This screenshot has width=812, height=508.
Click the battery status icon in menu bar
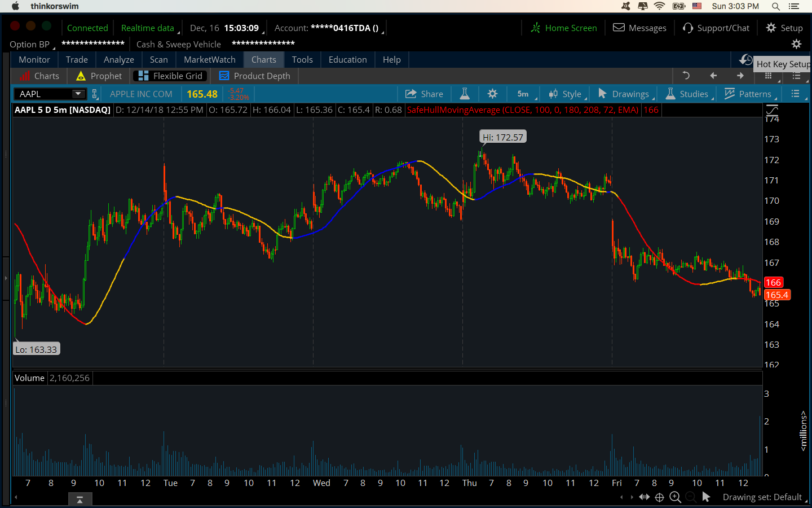point(679,6)
